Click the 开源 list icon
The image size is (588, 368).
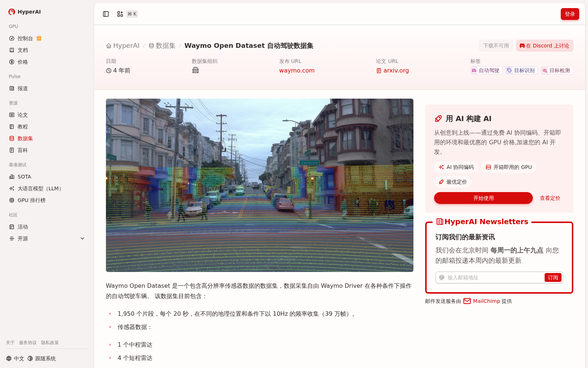click(12, 238)
